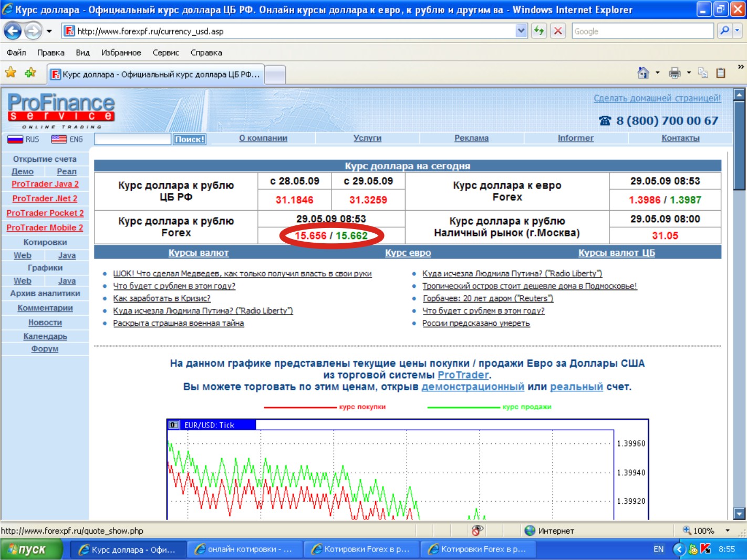747x560 pixels.
Task: Open the Курс евро link
Action: 408,253
